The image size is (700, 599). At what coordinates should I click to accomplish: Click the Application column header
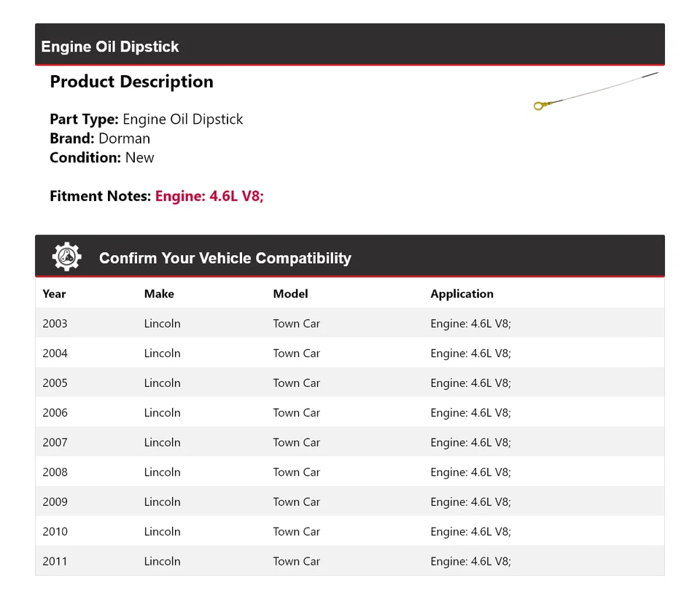pos(462,294)
